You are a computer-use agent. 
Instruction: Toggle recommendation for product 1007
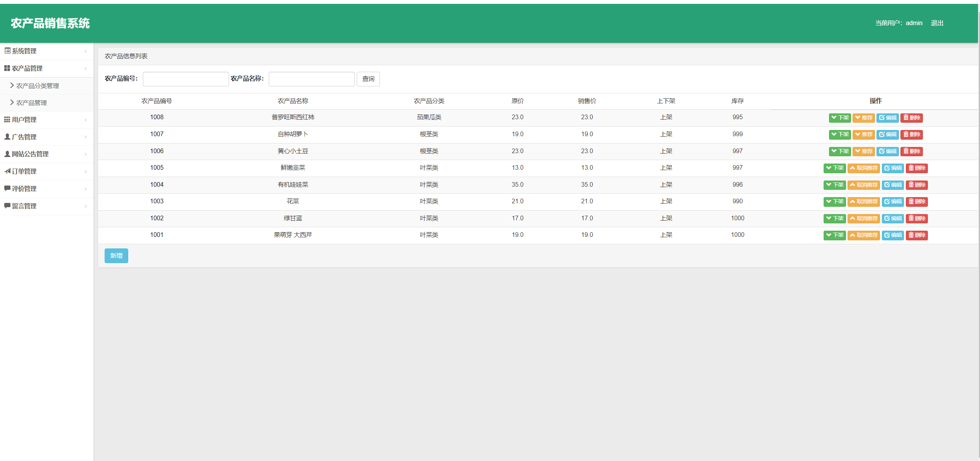pos(863,135)
